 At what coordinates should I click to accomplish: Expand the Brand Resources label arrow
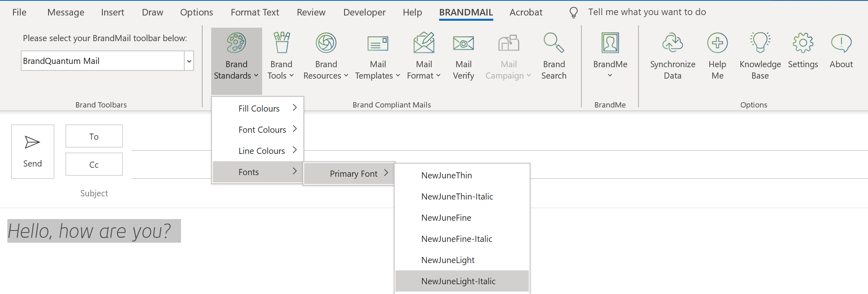(x=346, y=76)
